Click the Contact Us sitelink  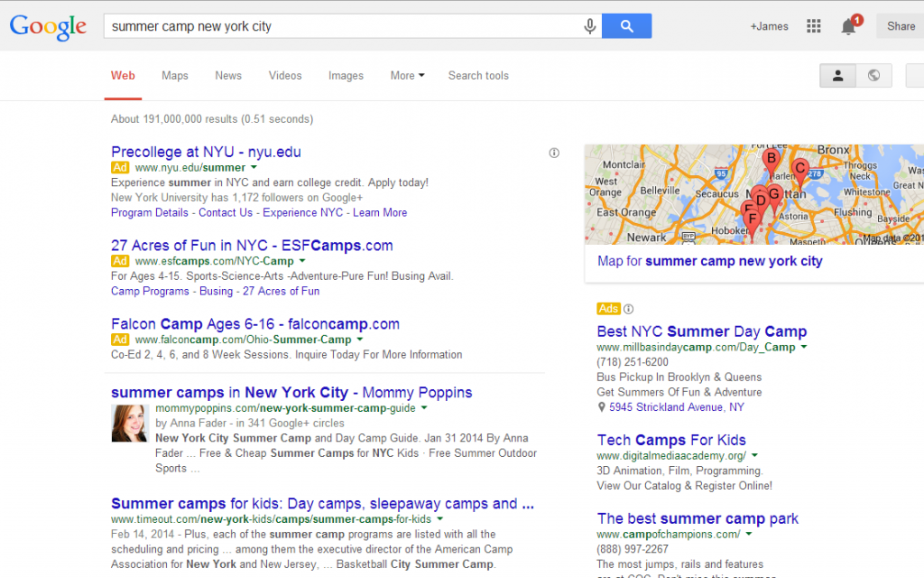[225, 212]
